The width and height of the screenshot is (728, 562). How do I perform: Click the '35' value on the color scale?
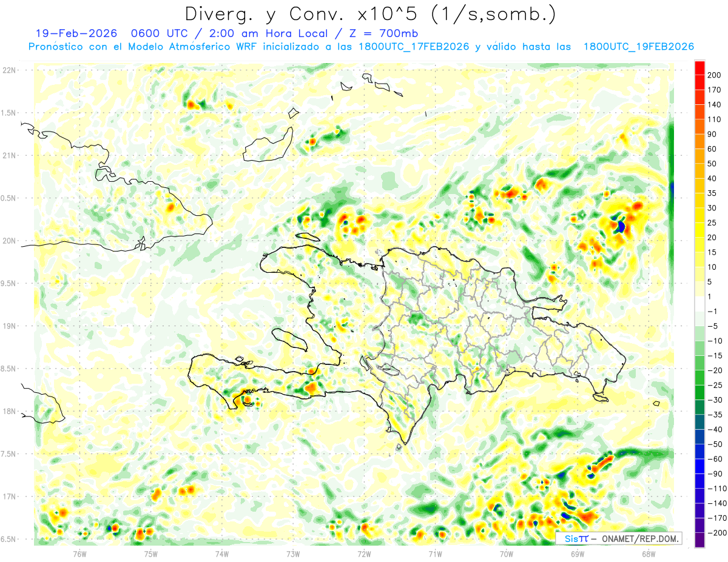pyautogui.click(x=712, y=193)
